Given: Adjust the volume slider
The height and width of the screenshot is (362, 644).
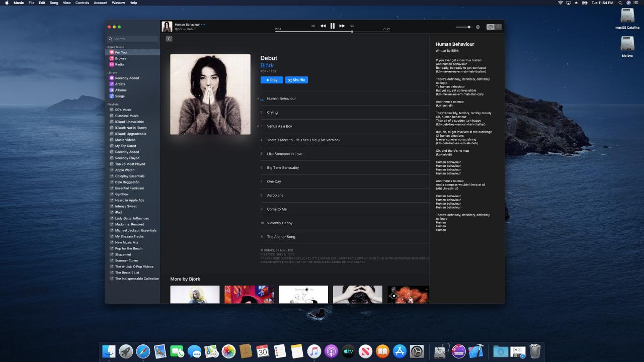Looking at the screenshot, I should pyautogui.click(x=463, y=27).
